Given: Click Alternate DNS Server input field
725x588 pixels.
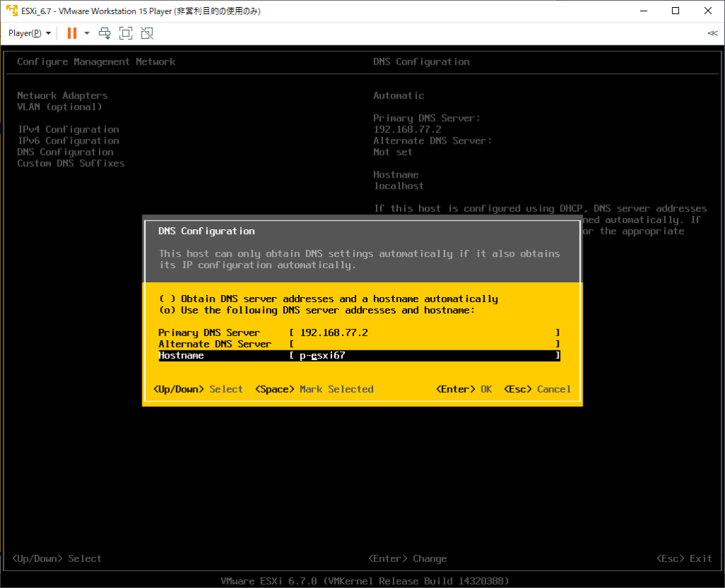Looking at the screenshot, I should [425, 344].
